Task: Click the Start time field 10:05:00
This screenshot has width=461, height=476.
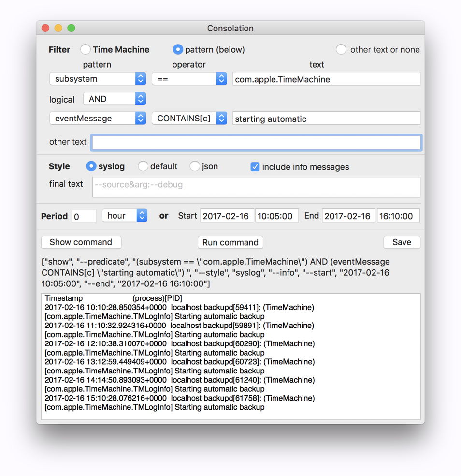Action: [x=276, y=216]
